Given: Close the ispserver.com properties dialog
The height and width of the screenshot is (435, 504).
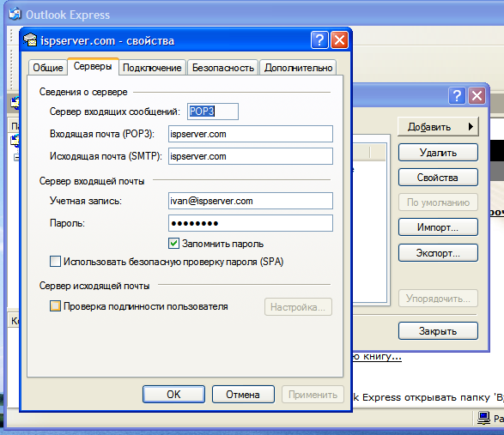Looking at the screenshot, I should point(339,40).
